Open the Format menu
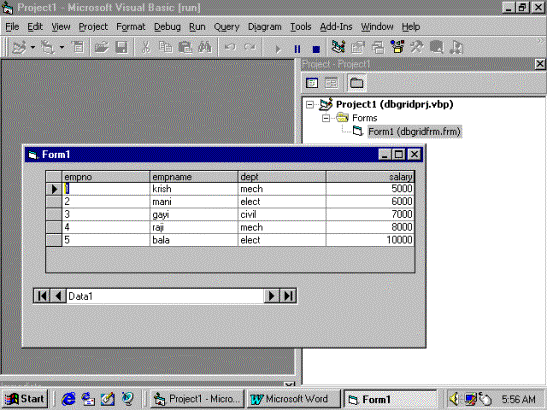 [131, 27]
